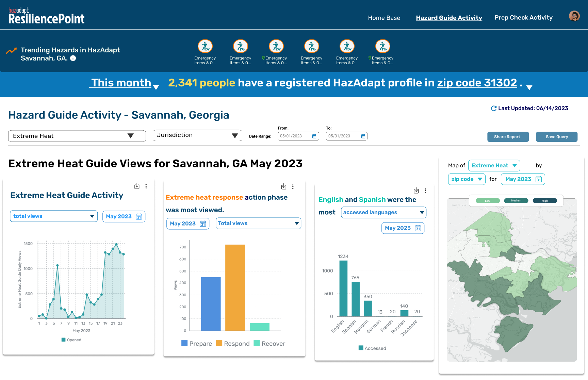Open May 2023 date picker in activity card

[x=124, y=216]
